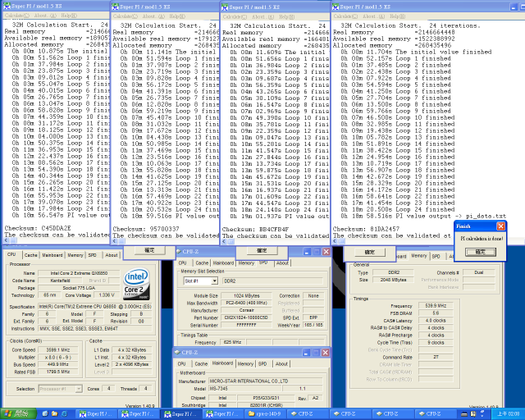Select the SPD tab in CPU-Z motherboard window

[262, 363]
